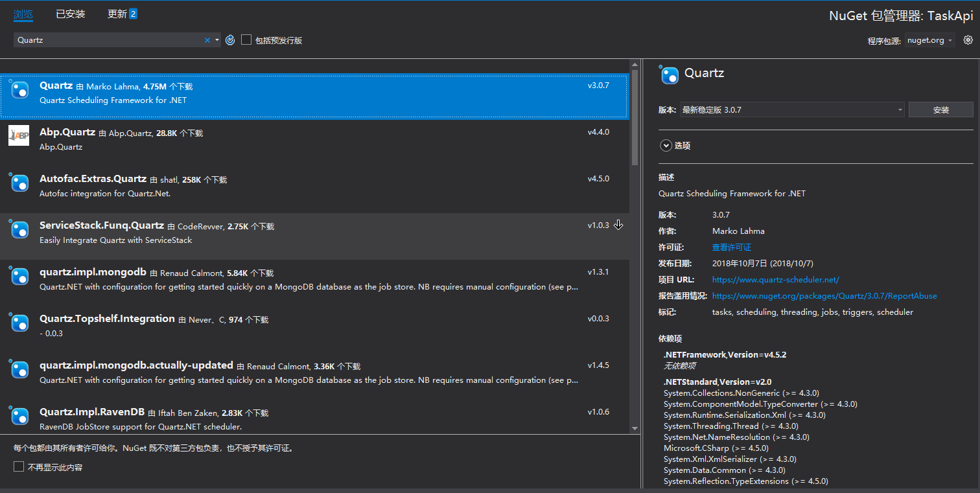Click the Abp.Quartz package logo

19,135
